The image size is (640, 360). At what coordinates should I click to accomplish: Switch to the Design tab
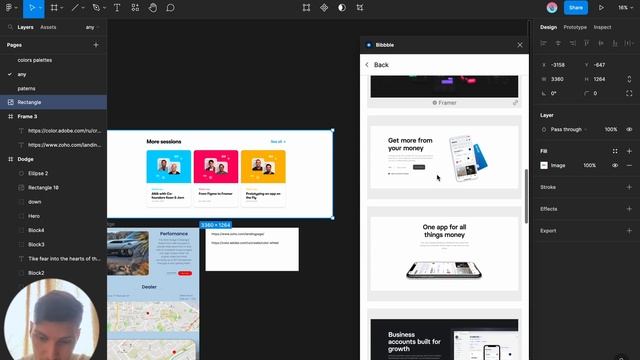[548, 27]
